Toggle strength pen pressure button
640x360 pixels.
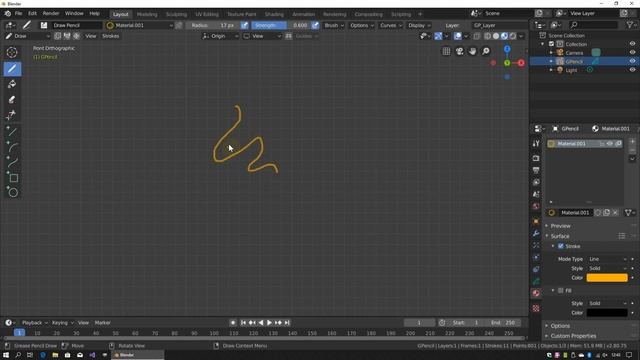point(315,25)
